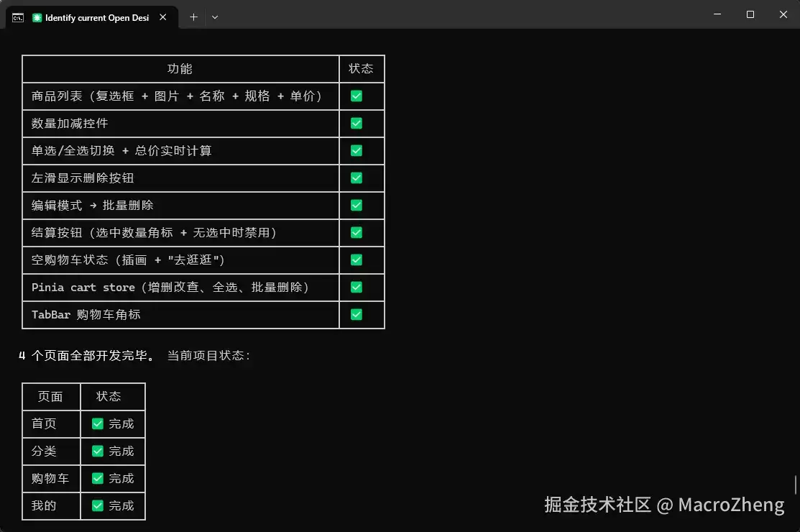Click the green checkmark in 首页 row
The height and width of the screenshot is (532, 800).
click(98, 424)
